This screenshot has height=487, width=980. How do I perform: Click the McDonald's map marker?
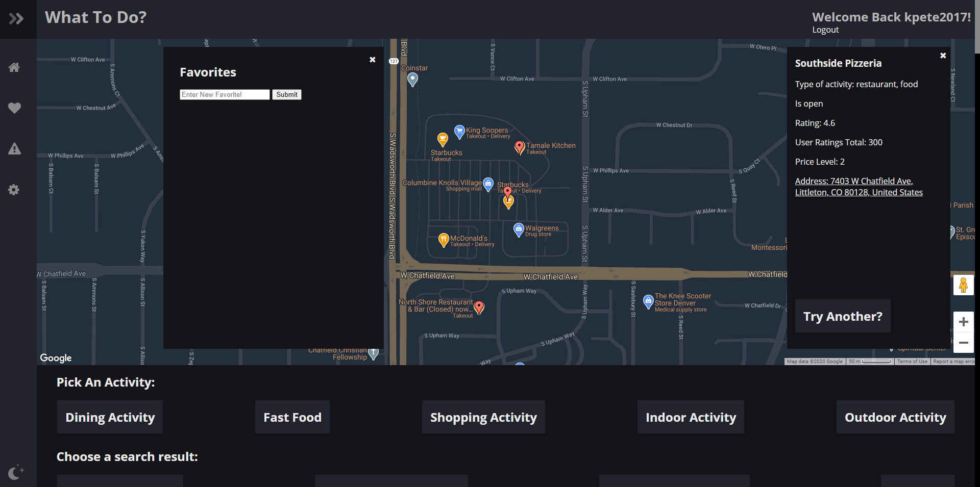[444, 240]
